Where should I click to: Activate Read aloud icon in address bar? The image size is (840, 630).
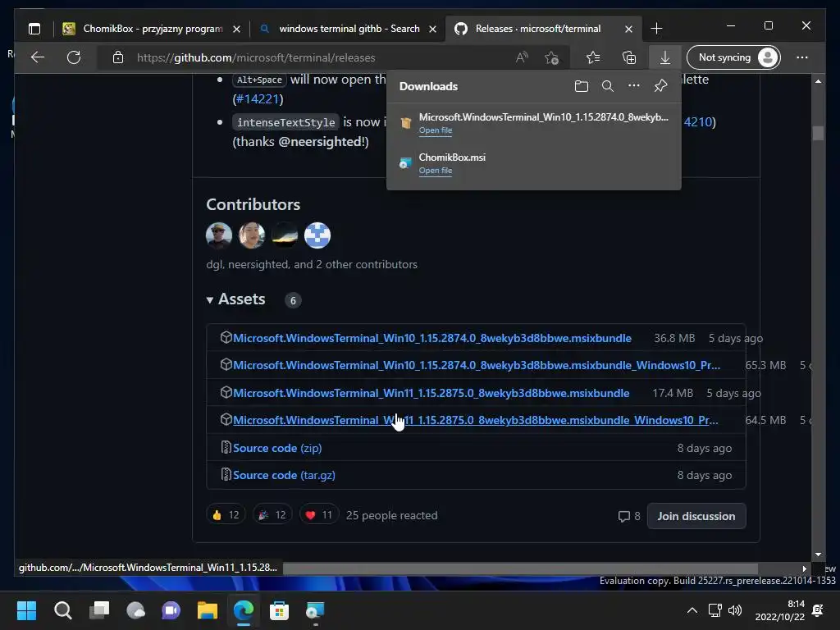click(x=522, y=57)
